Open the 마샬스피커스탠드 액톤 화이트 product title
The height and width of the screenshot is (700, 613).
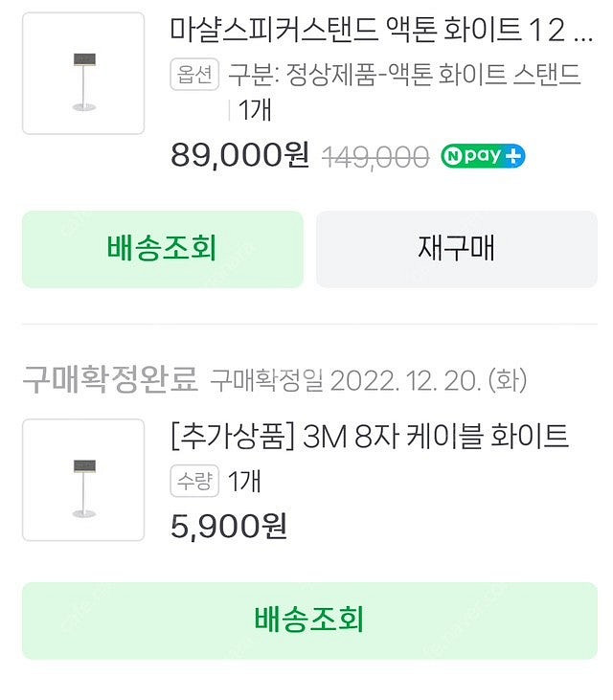pyautogui.click(x=369, y=31)
